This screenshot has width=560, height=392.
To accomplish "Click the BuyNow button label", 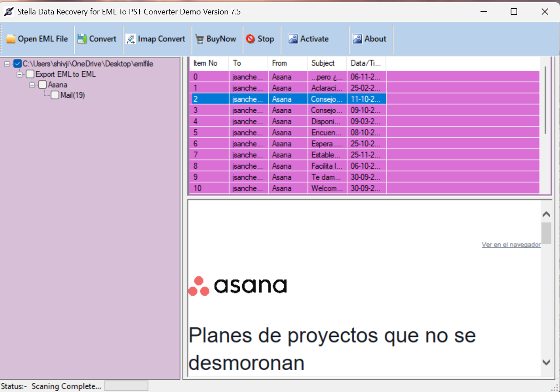I will click(221, 39).
